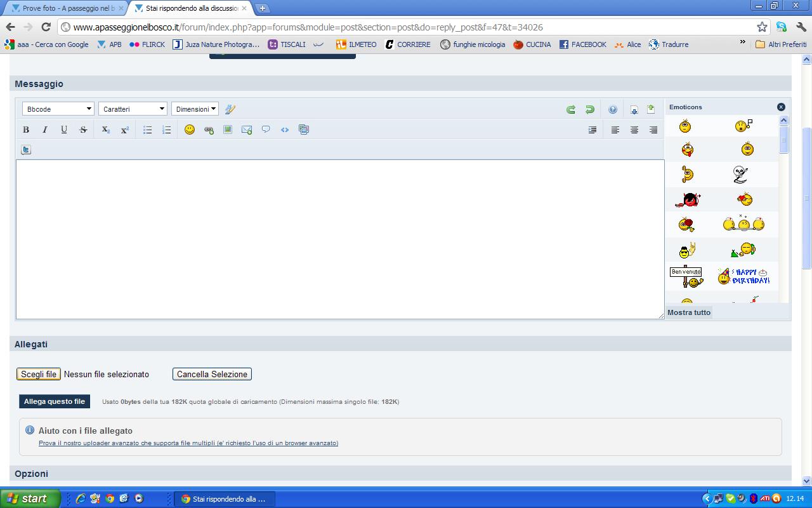Click the underline formatting icon

64,130
